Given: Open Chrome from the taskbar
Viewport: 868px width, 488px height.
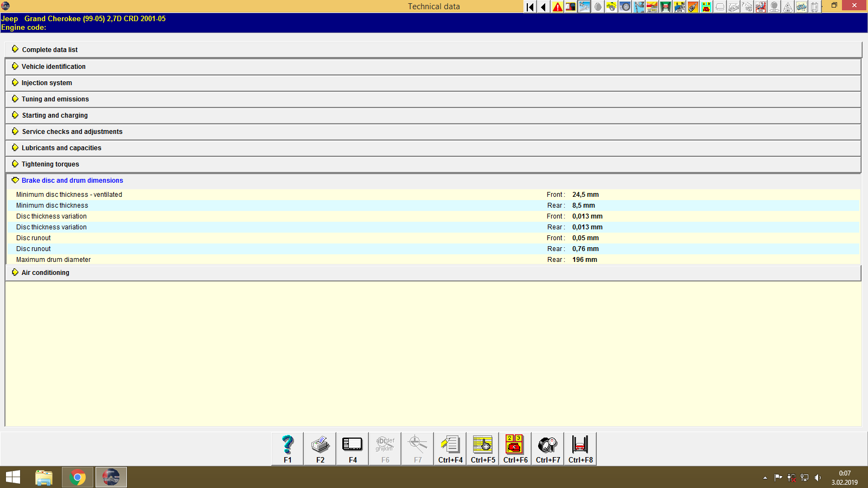Looking at the screenshot, I should tap(78, 477).
